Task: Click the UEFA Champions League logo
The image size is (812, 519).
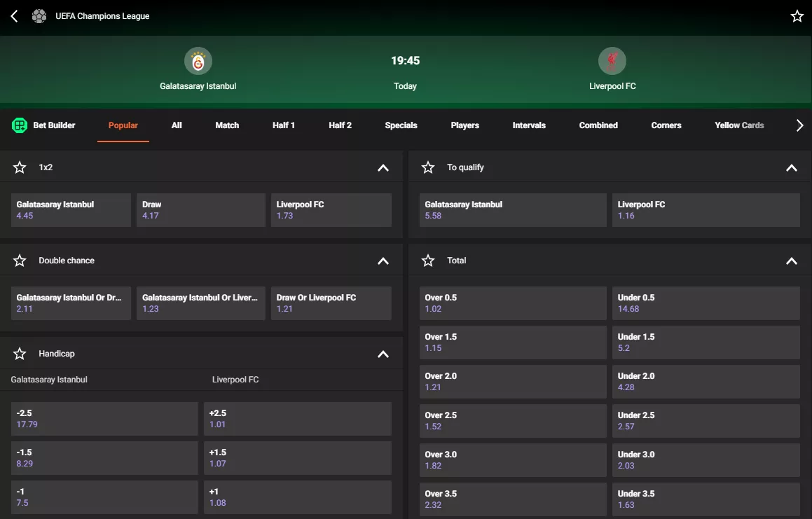Action: (x=39, y=16)
